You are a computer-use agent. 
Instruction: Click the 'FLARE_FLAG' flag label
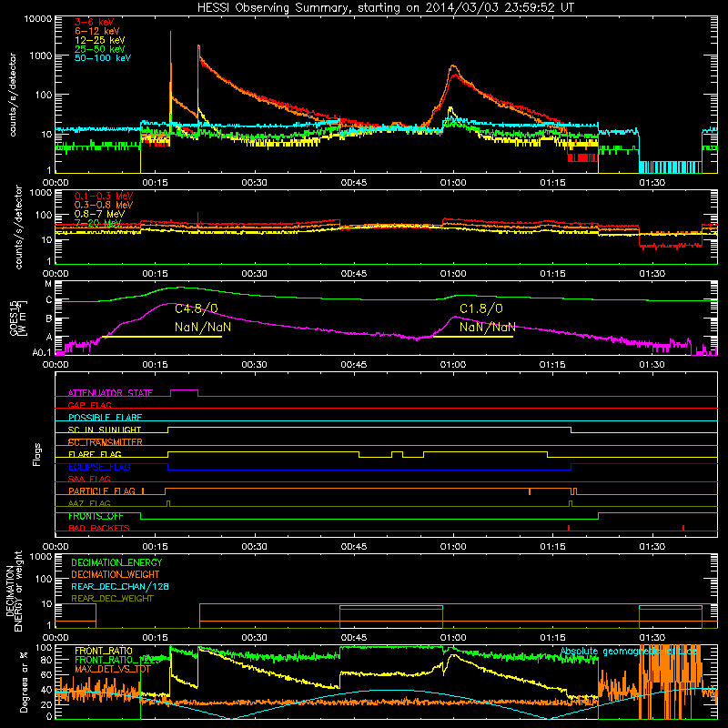(95, 454)
